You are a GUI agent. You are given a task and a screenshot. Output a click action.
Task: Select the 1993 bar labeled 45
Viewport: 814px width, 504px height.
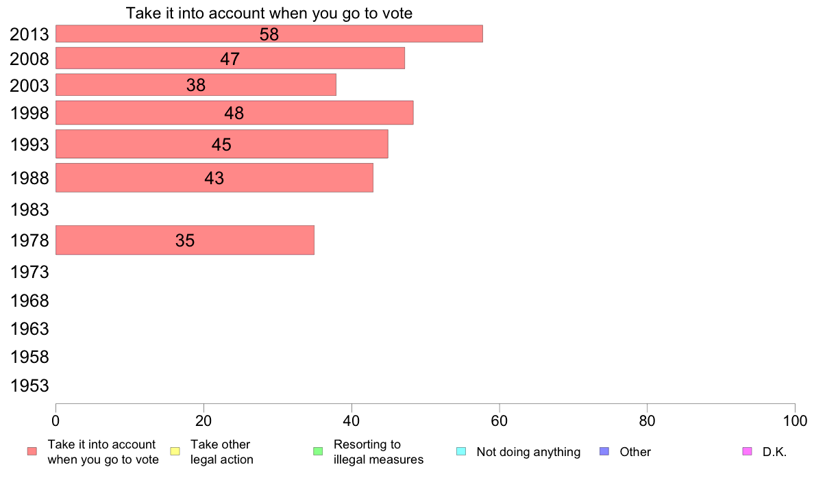tap(222, 144)
